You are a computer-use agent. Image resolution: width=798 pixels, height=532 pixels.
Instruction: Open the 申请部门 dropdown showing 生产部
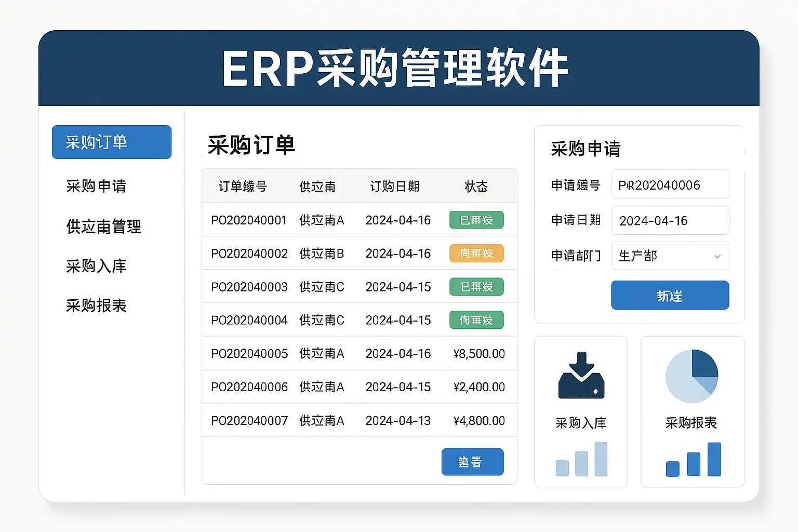(670, 256)
